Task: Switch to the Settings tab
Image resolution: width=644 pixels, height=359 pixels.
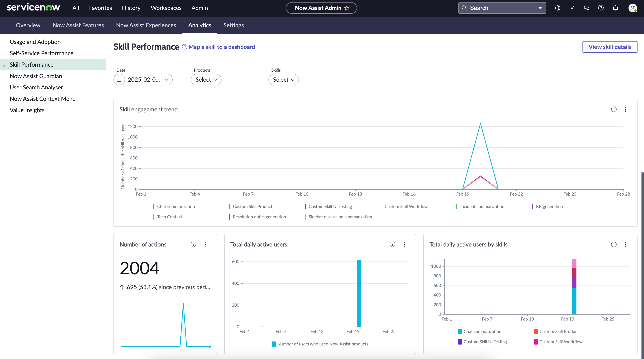Action: (x=233, y=25)
